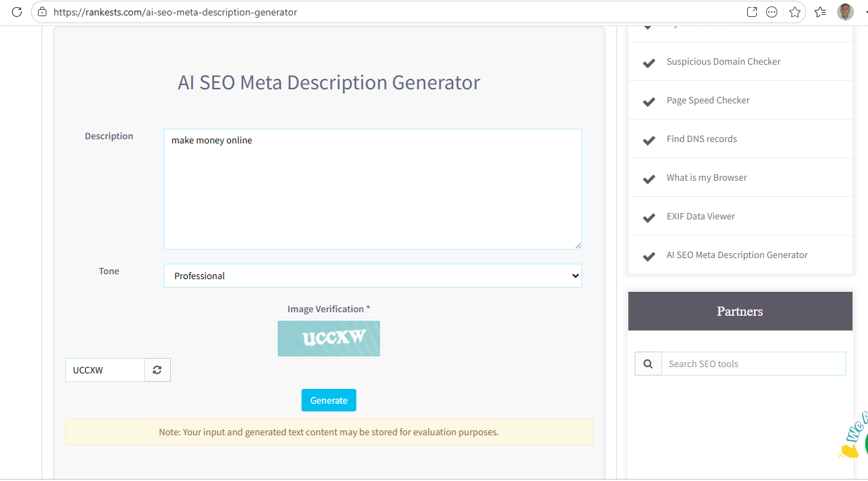Click the checkmark icon beside What is my Browser
Viewport: 868px width, 481px height.
649,179
